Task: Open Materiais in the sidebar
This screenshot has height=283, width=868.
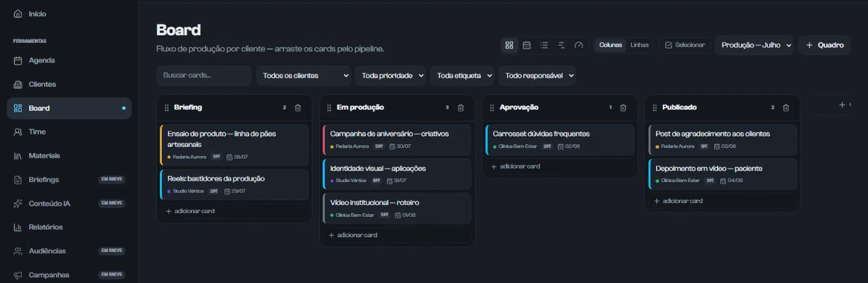Action: 69,155
